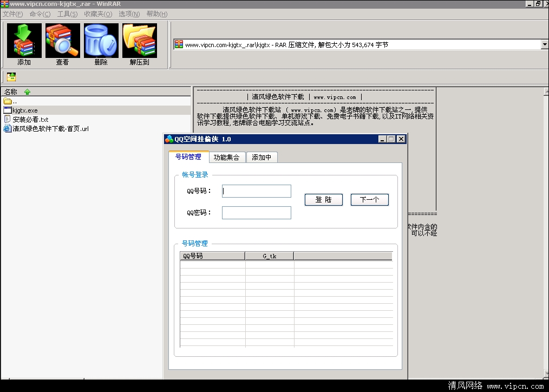Expand the archive path dropdown arrow

coord(545,44)
